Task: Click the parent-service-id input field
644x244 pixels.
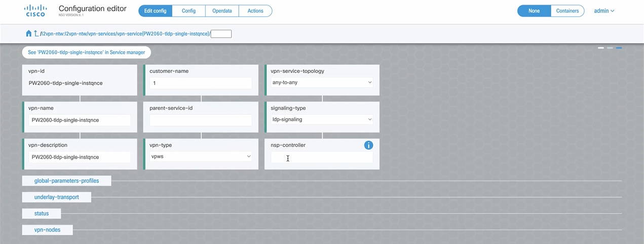Action: pos(201,120)
